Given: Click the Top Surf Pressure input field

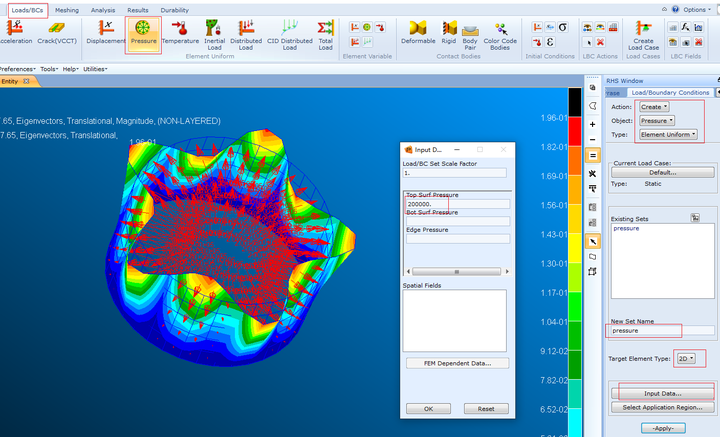Looking at the screenshot, I should click(x=458, y=204).
